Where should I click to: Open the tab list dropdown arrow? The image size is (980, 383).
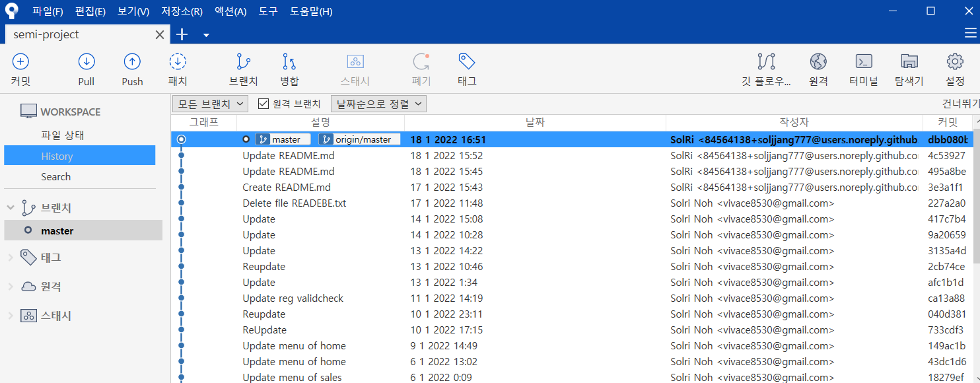(206, 35)
